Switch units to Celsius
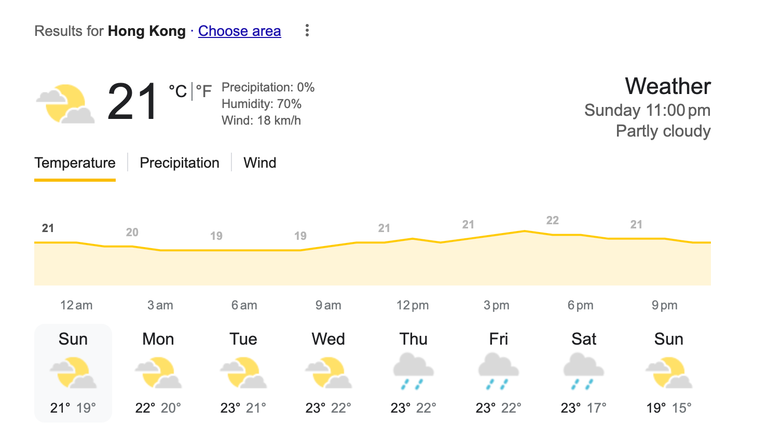 tap(178, 91)
